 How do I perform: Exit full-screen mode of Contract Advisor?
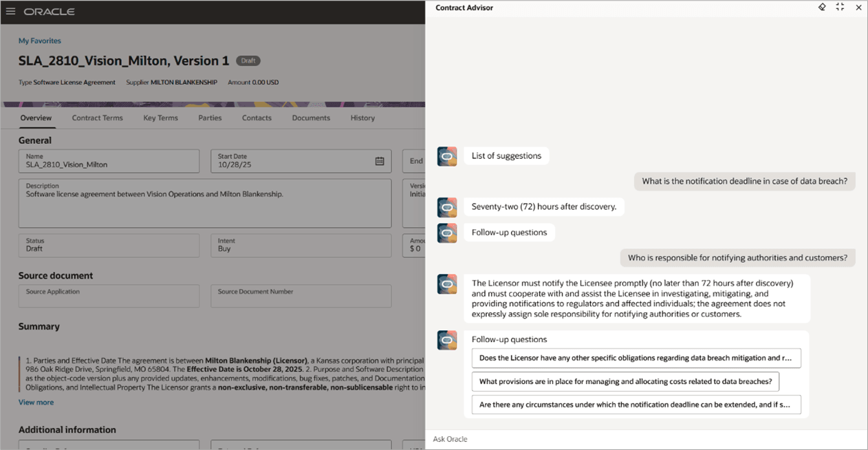(840, 7)
